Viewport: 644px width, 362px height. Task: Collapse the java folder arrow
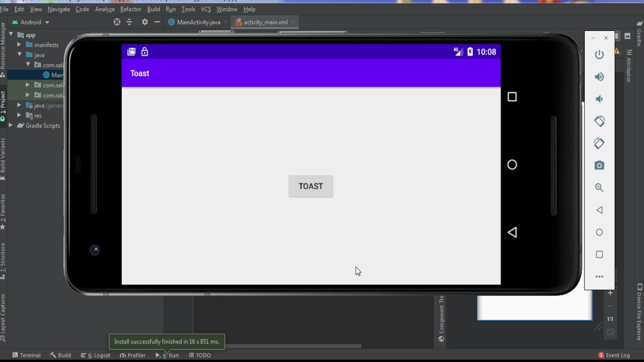[x=20, y=55]
